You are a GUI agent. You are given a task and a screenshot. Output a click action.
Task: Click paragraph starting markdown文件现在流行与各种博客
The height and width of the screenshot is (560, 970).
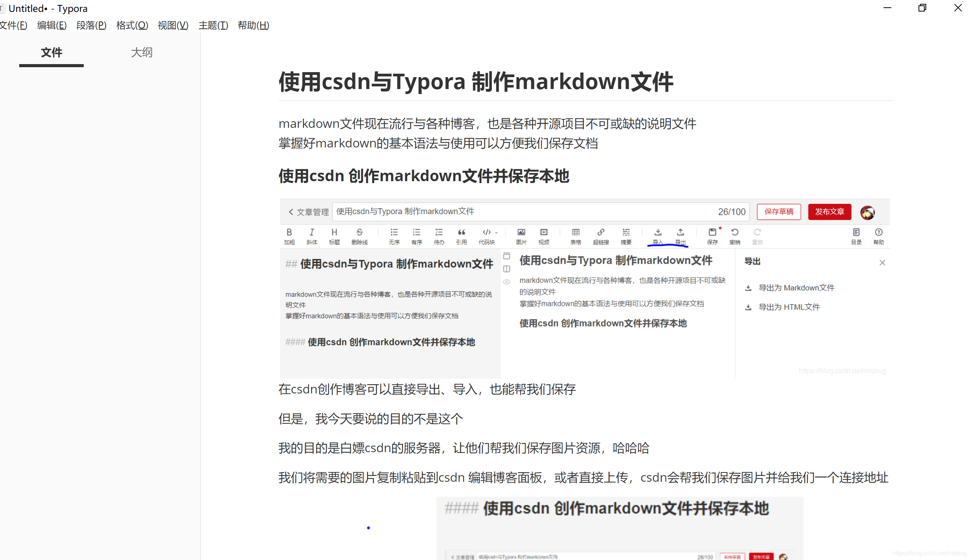tap(487, 124)
